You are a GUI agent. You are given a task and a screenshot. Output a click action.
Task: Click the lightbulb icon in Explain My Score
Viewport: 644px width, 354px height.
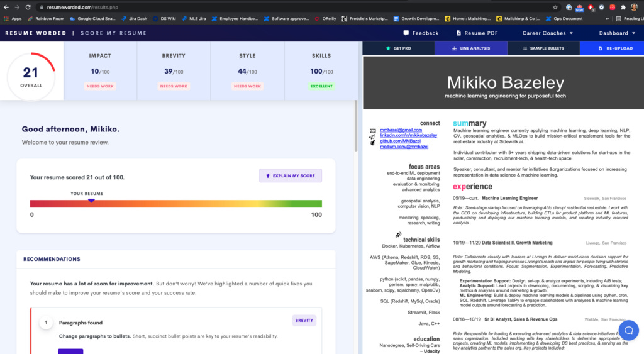pos(268,176)
